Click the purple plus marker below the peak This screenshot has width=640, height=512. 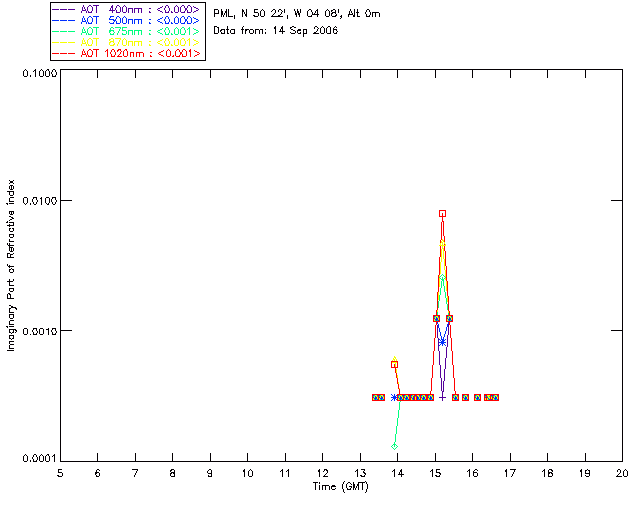pyautogui.click(x=442, y=397)
